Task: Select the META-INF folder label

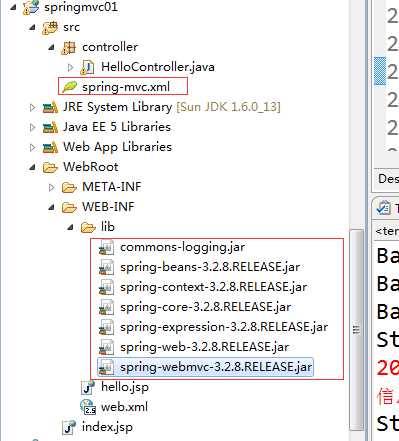Action: coord(112,187)
